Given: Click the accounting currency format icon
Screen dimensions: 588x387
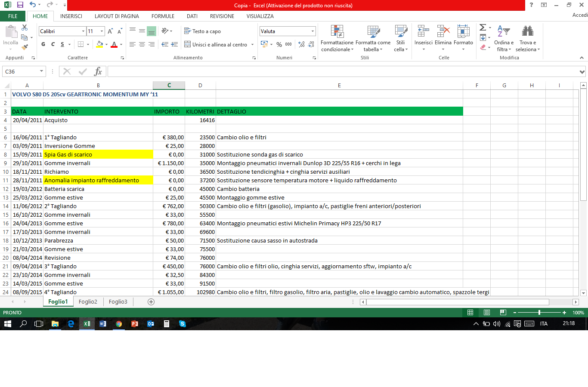Looking at the screenshot, I should pyautogui.click(x=264, y=44).
